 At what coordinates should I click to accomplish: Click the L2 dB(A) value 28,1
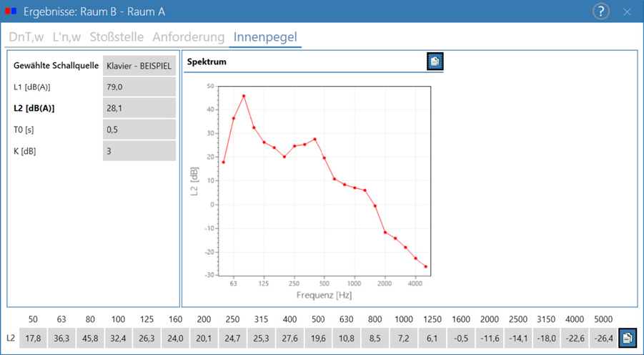[x=139, y=108]
